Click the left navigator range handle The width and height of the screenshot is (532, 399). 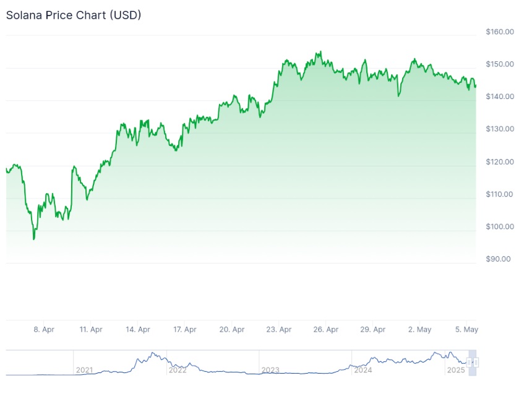coord(469,363)
